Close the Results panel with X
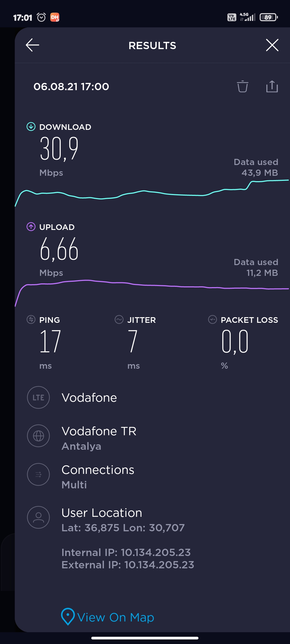This screenshot has height=644, width=290. pos(272,45)
